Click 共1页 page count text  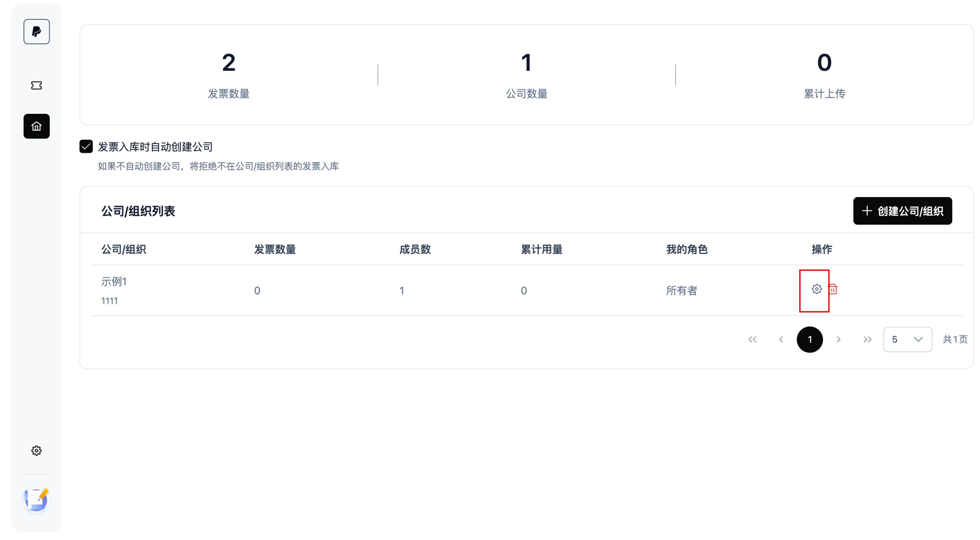click(955, 340)
